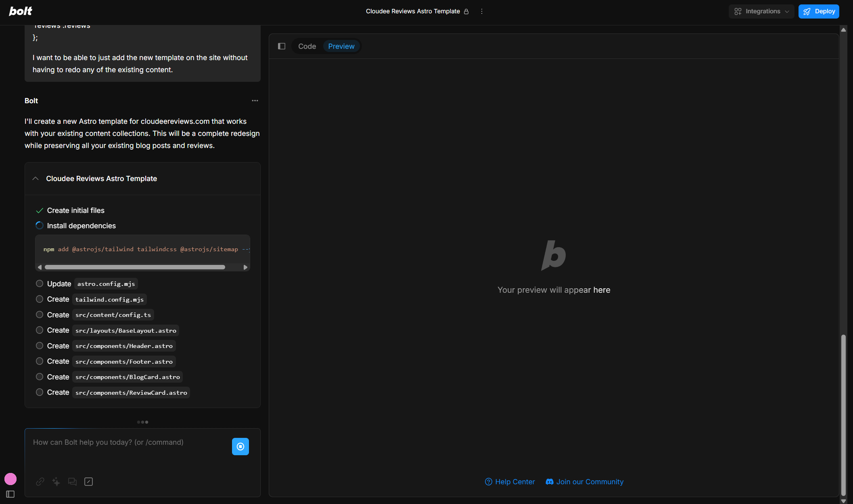Click the stop generation button
The height and width of the screenshot is (504, 853).
240,446
